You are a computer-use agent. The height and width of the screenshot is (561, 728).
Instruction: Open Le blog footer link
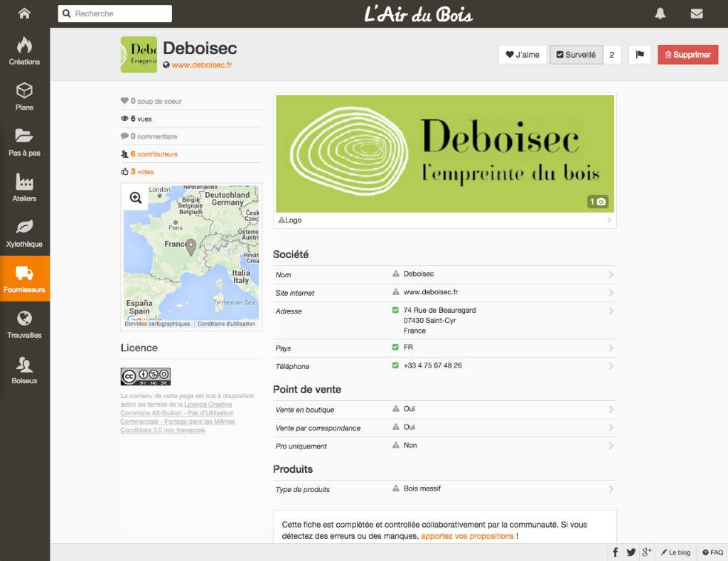(676, 552)
